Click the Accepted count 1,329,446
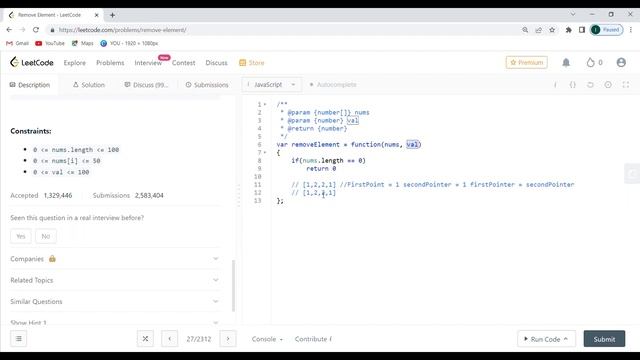 pos(58,196)
